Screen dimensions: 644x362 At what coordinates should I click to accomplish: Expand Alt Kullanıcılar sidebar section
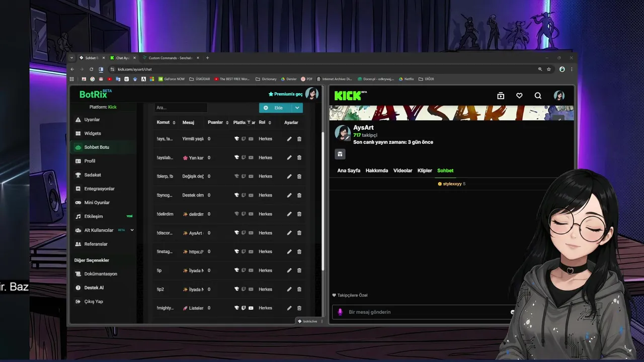point(132,230)
